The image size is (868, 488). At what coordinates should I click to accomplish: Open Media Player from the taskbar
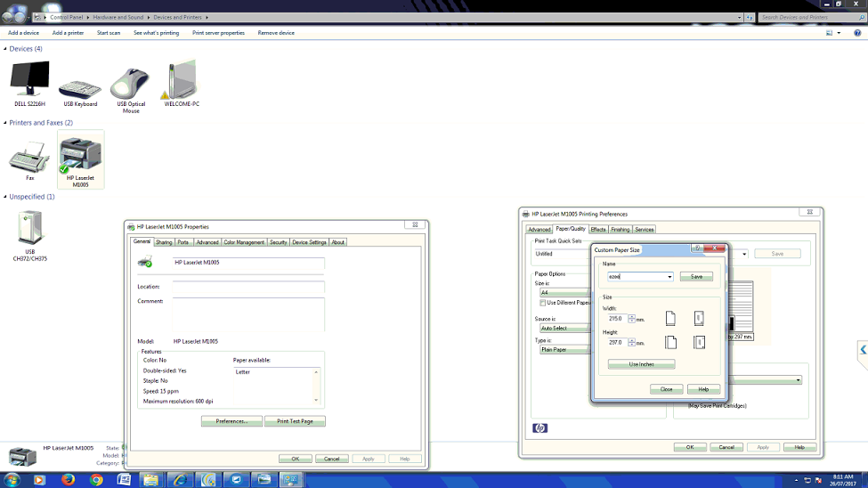[x=39, y=480]
